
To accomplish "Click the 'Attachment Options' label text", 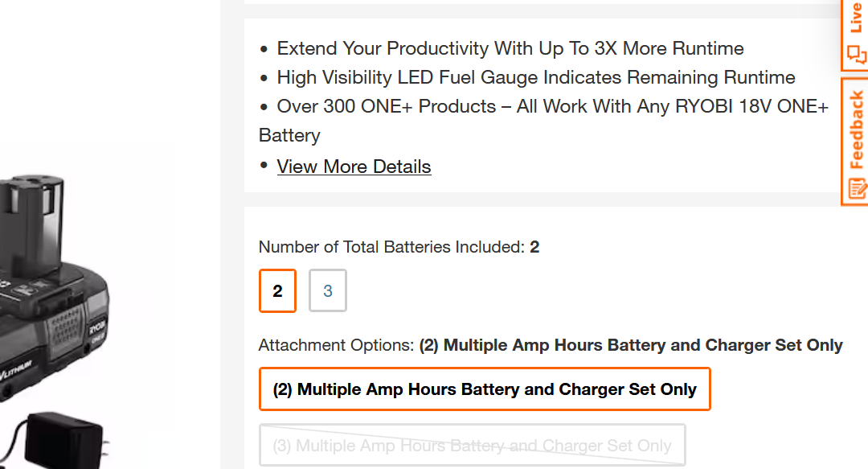I will coord(336,345).
